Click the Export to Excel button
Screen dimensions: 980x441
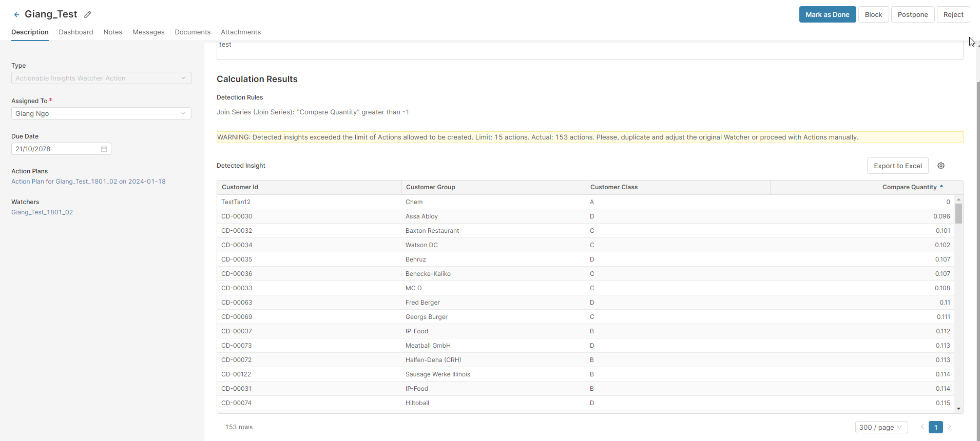897,166
